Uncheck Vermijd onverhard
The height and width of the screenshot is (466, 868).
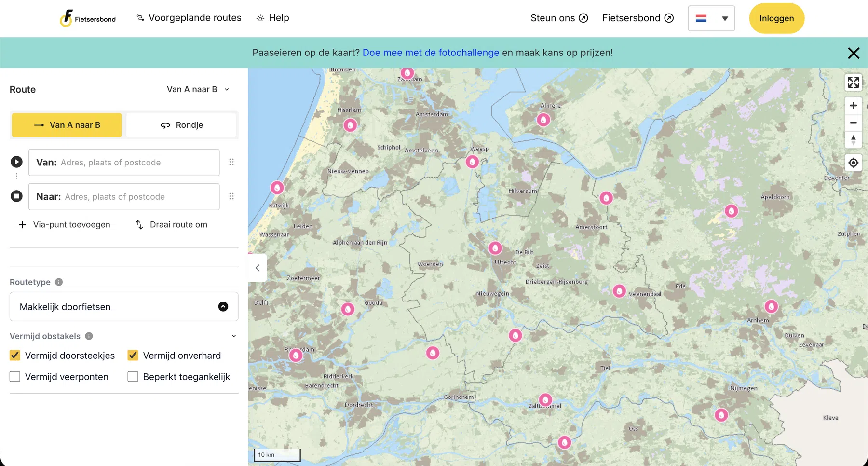click(133, 356)
